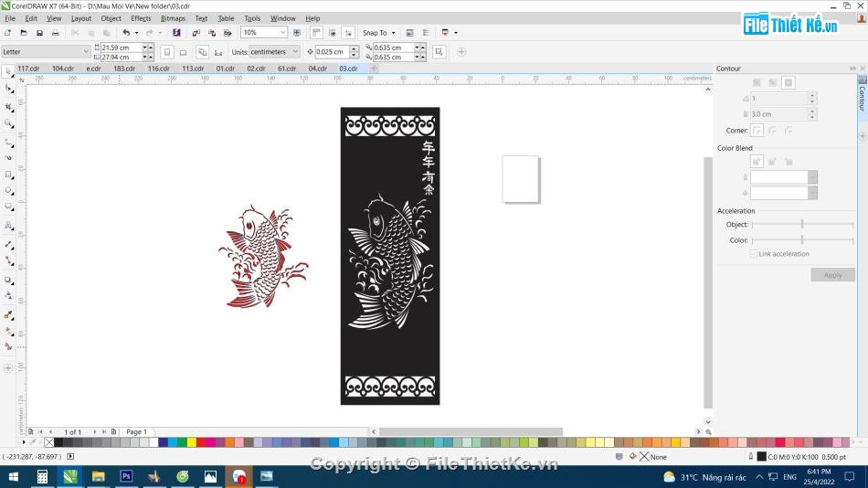Open the Object menu

[x=111, y=18]
